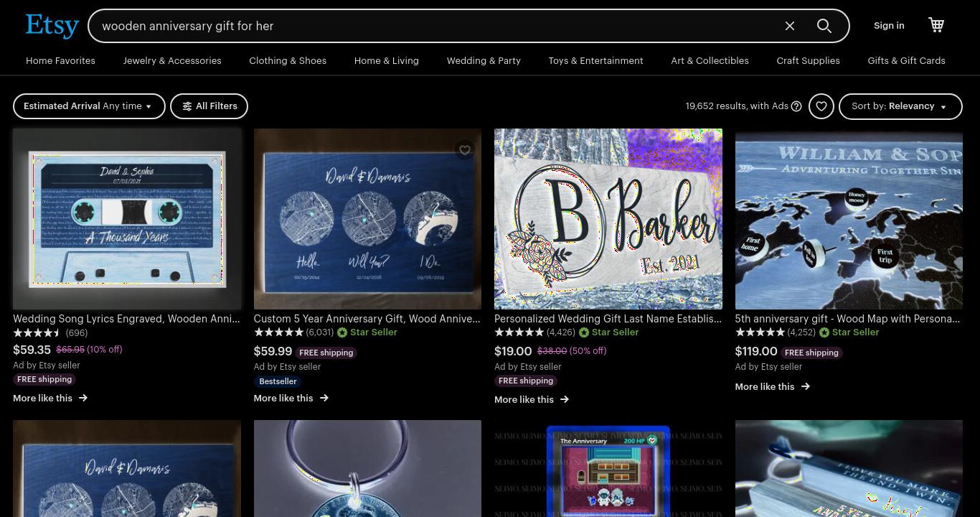
Task: Open the Barker Est. 2021 sign thumbnail
Action: [608, 219]
